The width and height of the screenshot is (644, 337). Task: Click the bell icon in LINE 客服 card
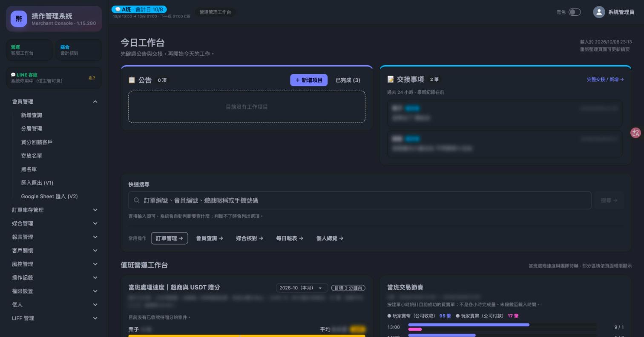coord(92,78)
